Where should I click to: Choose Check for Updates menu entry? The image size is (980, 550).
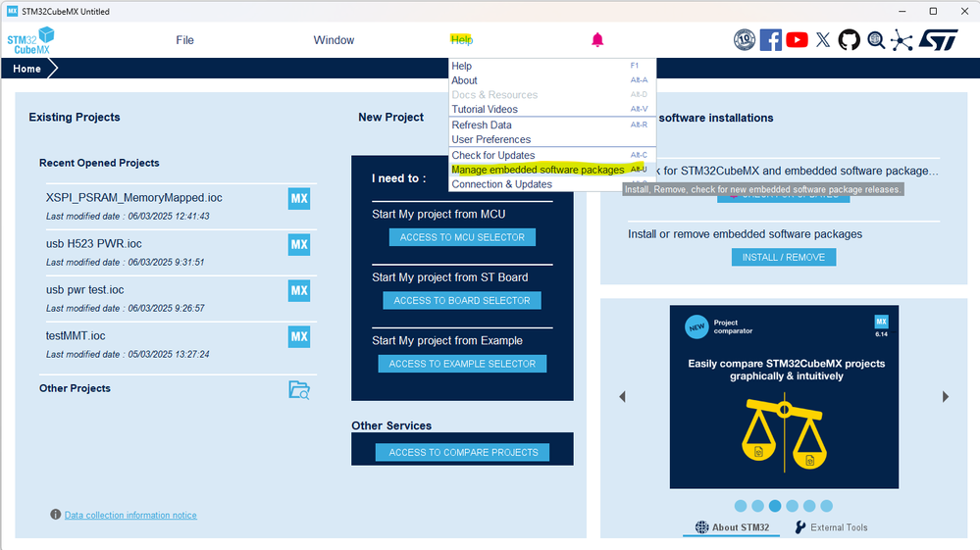pos(552,155)
